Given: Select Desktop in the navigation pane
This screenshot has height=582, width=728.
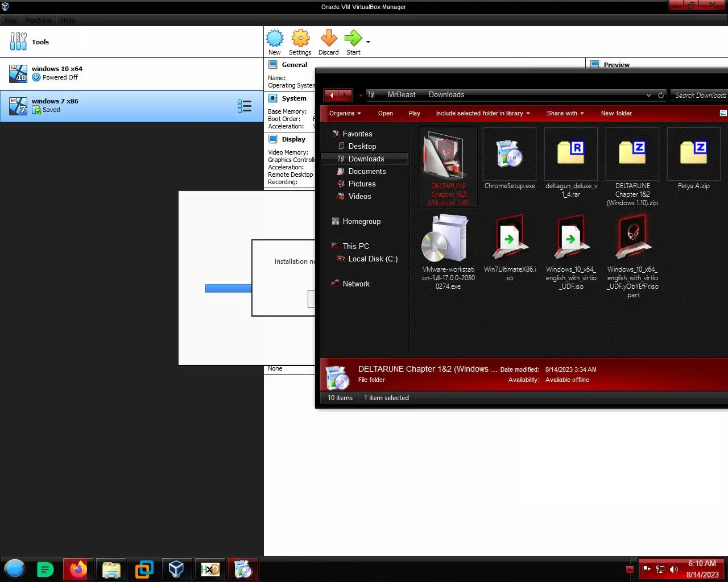Looking at the screenshot, I should coord(362,146).
